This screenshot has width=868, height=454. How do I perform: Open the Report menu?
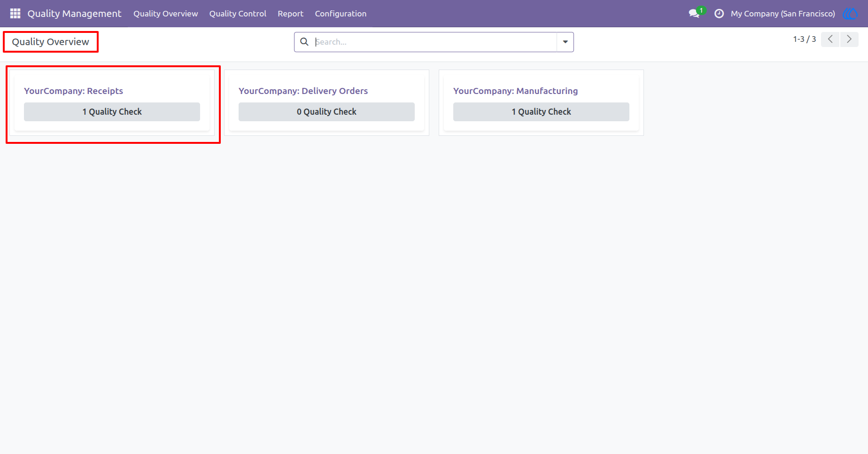click(290, 14)
